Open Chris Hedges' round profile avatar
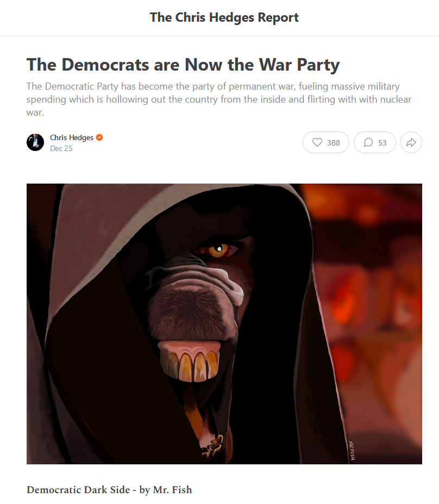 pyautogui.click(x=35, y=142)
